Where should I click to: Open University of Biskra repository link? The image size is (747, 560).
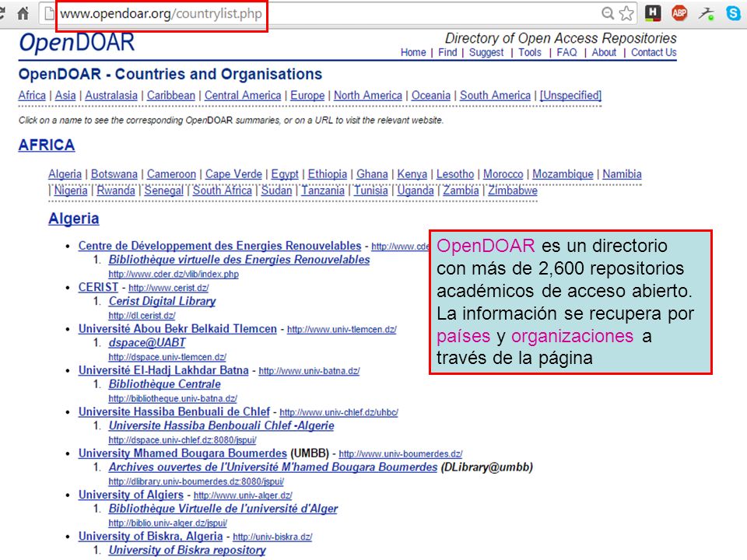coord(188,550)
